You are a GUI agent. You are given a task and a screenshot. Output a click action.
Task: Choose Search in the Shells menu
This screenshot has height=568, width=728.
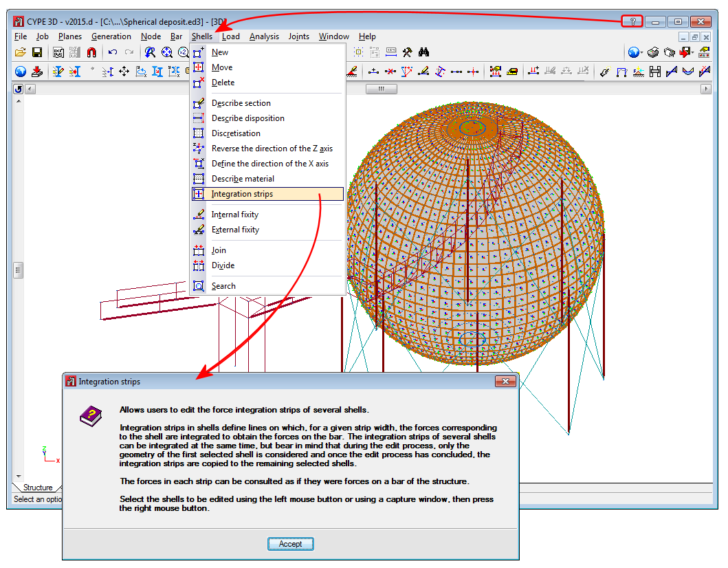pyautogui.click(x=268, y=286)
